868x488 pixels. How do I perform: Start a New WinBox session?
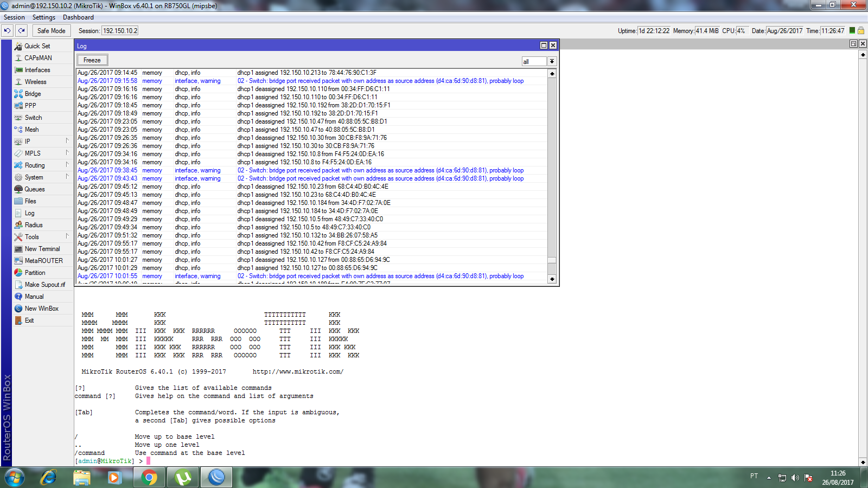(x=41, y=309)
